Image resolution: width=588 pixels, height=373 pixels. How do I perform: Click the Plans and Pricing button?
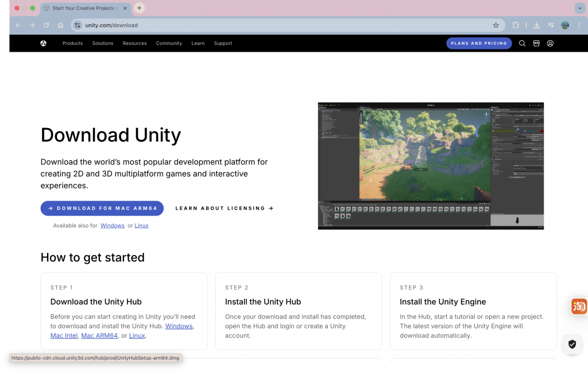tap(479, 44)
